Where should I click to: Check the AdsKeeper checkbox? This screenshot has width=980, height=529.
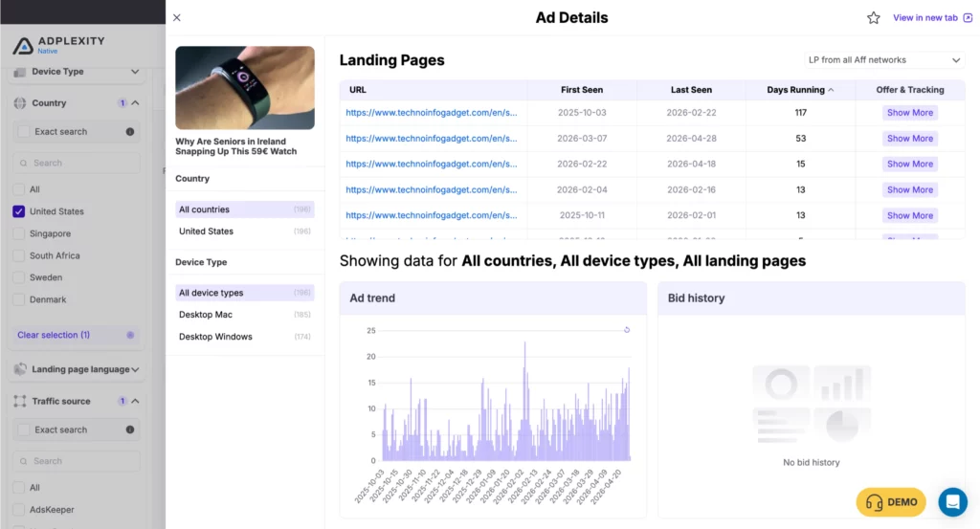(19, 510)
